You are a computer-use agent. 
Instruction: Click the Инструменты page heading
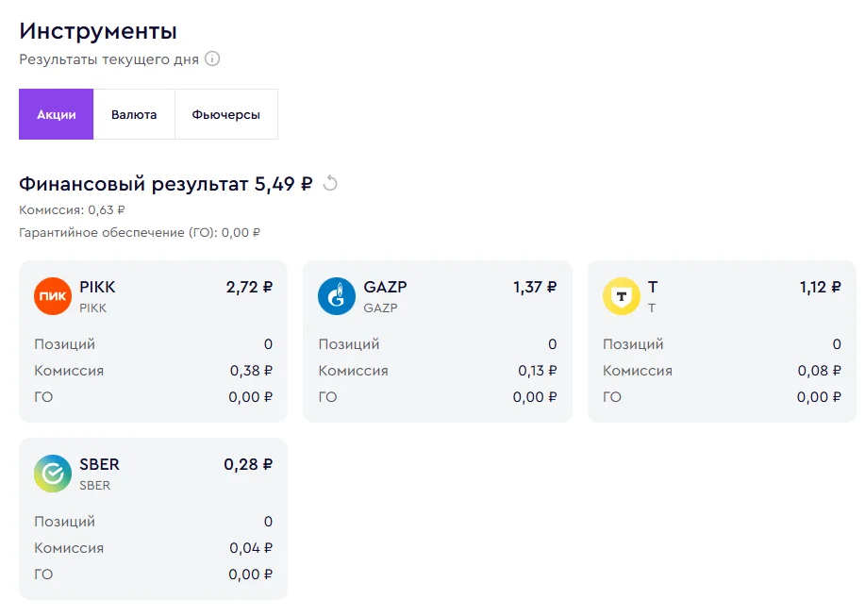point(98,31)
